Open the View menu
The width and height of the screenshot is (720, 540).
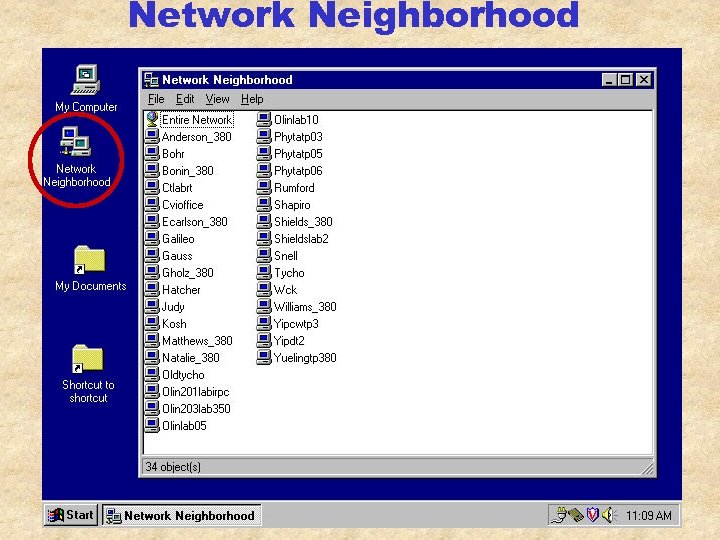[x=217, y=99]
